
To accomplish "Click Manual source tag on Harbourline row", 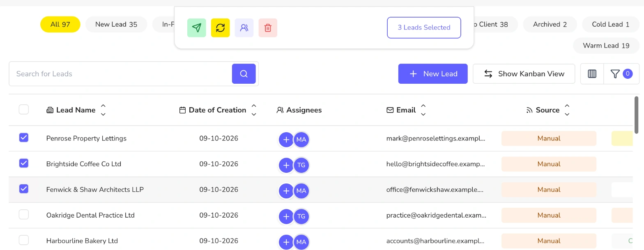I will tap(549, 241).
